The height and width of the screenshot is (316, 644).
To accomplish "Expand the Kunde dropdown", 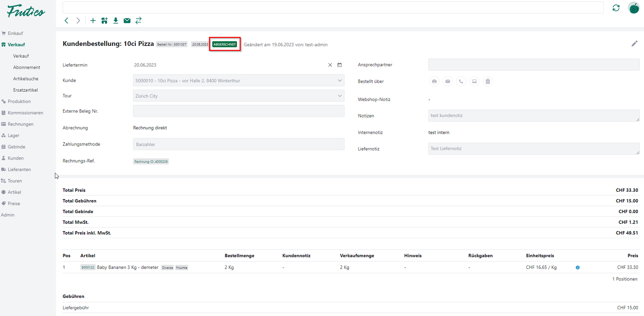I will tap(339, 80).
